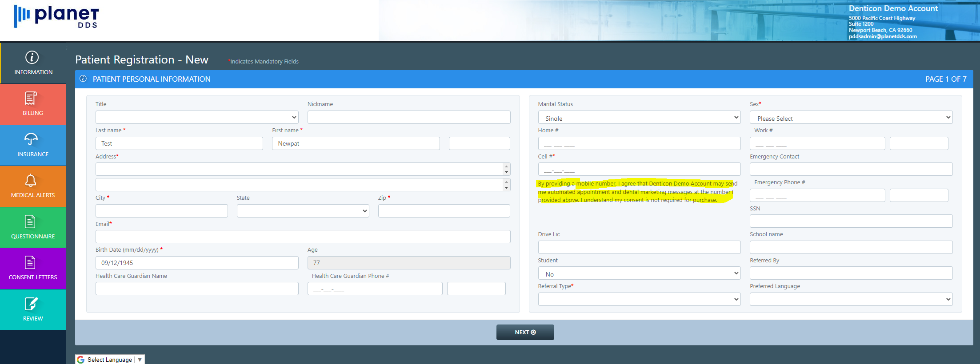Expand the Title dropdown

[197, 117]
